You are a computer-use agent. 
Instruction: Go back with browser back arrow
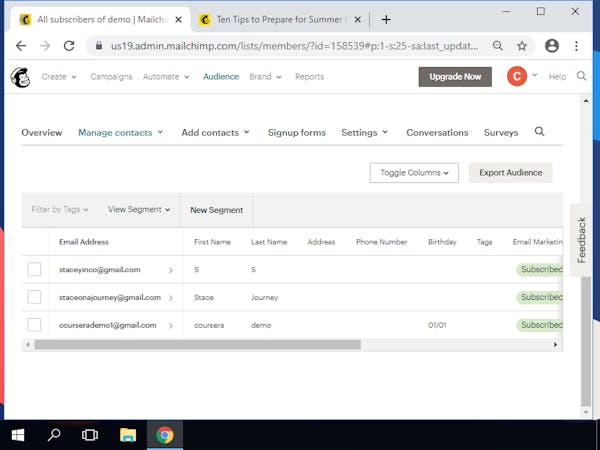point(21,46)
